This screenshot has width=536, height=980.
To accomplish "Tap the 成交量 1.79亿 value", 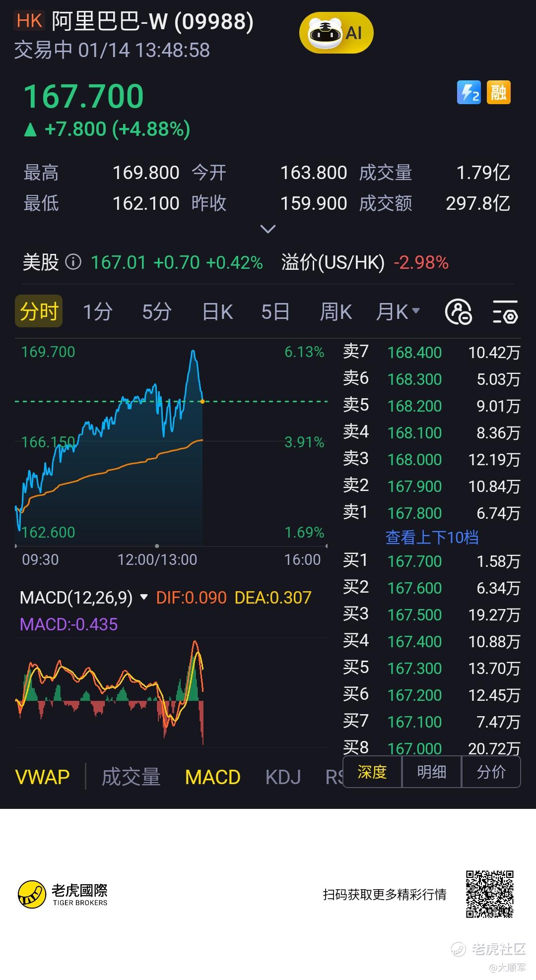I will [x=483, y=173].
